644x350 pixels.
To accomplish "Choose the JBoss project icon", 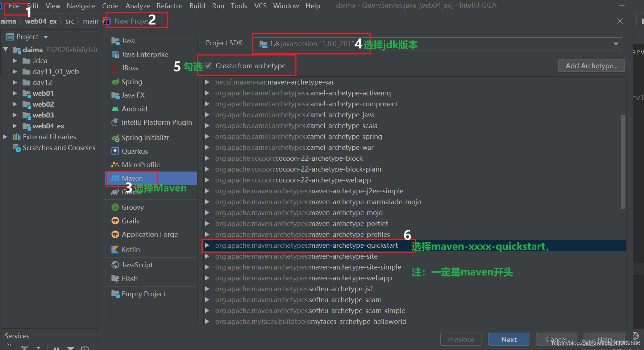I will pos(115,68).
